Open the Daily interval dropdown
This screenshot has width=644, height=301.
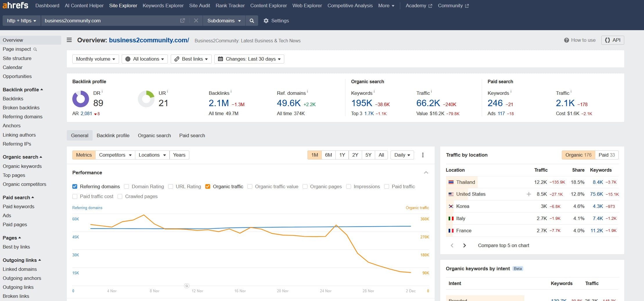pyautogui.click(x=402, y=155)
